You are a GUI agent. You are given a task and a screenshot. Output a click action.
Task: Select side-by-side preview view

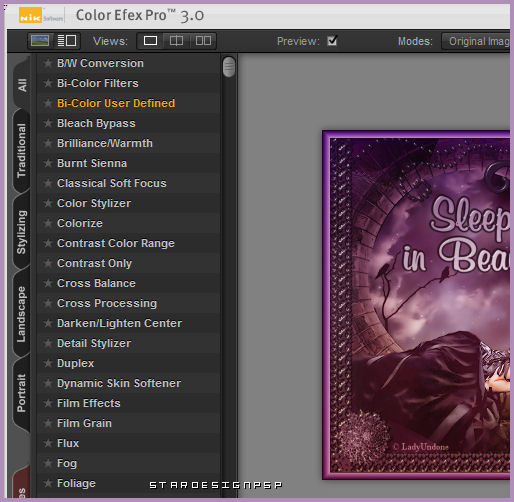203,41
